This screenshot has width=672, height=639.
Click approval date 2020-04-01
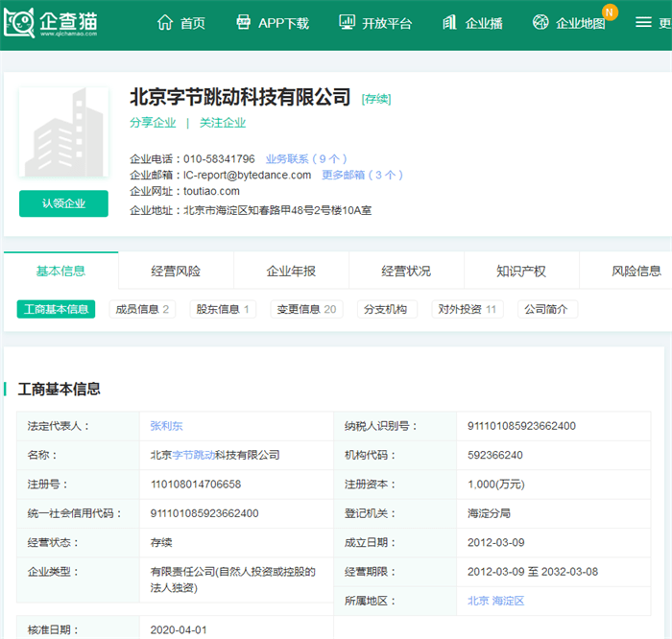[x=179, y=629]
